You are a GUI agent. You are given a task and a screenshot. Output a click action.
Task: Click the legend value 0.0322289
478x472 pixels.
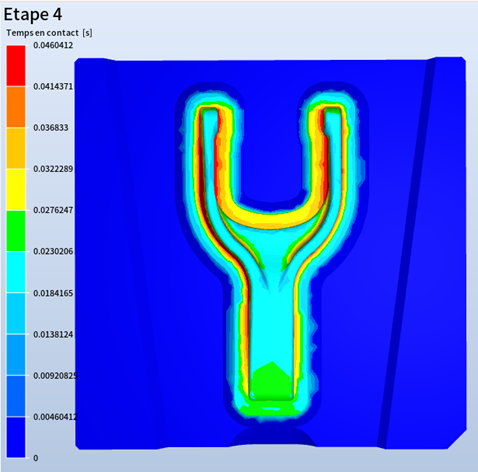[53, 169]
